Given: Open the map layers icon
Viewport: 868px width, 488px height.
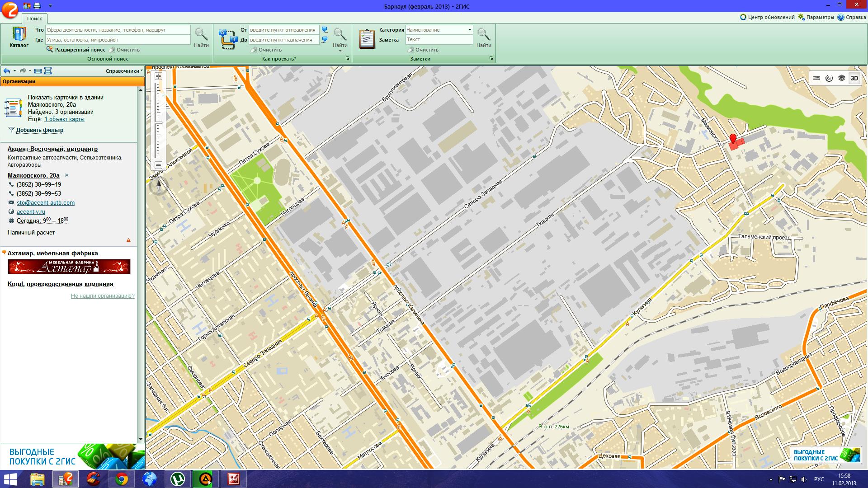Looking at the screenshot, I should [841, 78].
